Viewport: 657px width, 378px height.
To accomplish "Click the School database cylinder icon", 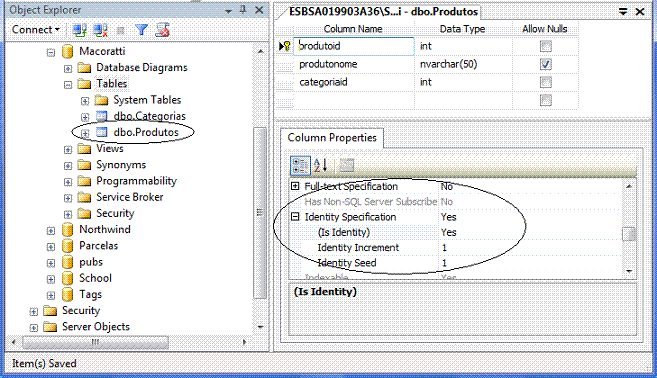I will [67, 278].
